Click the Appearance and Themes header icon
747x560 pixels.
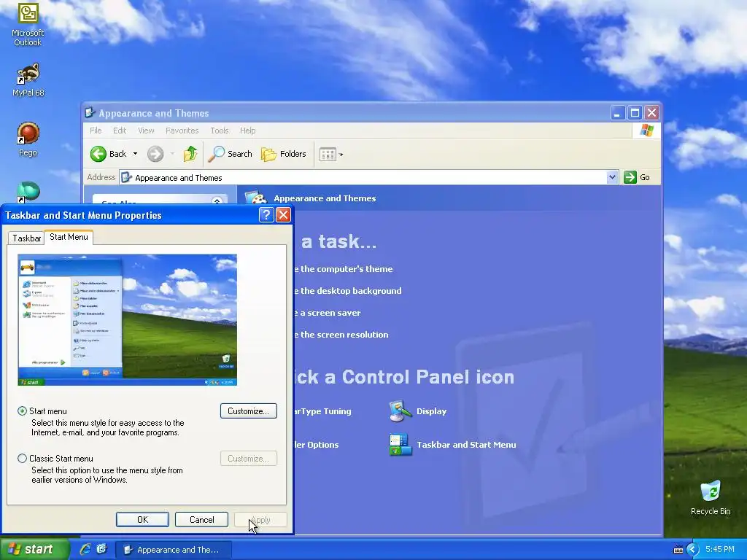(256, 198)
